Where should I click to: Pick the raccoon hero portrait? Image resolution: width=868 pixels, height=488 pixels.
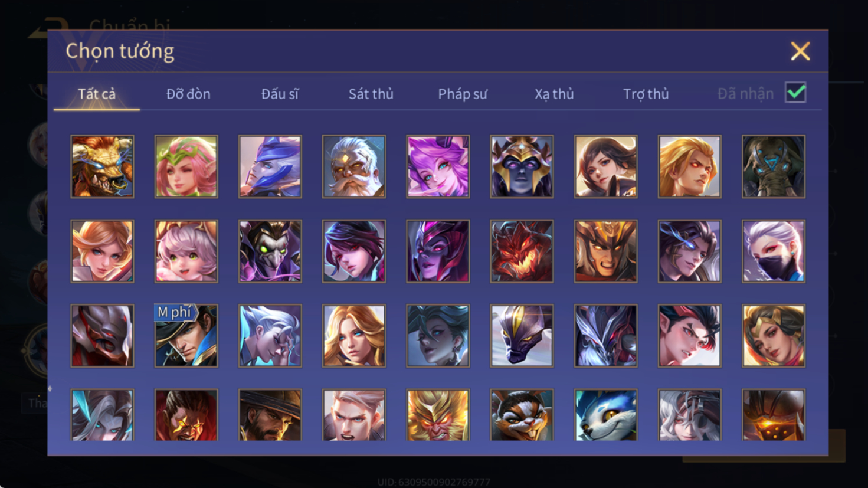tap(522, 415)
